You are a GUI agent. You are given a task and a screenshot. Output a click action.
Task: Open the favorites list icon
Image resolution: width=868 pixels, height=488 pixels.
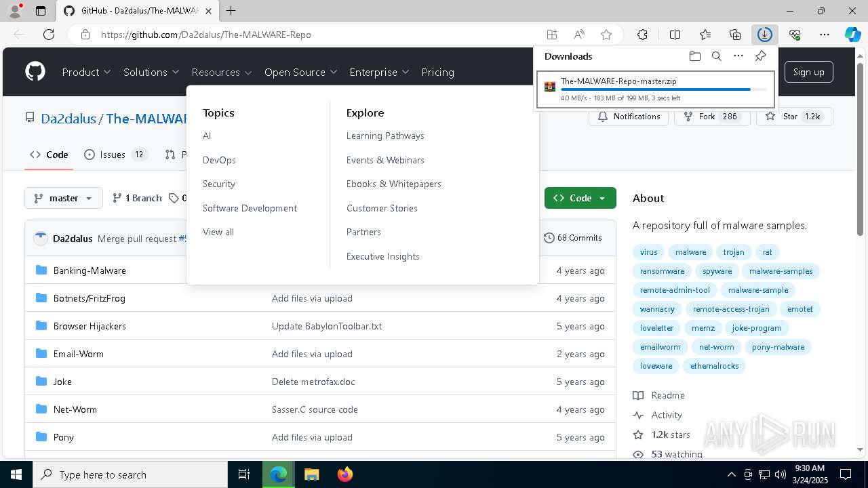click(x=705, y=35)
